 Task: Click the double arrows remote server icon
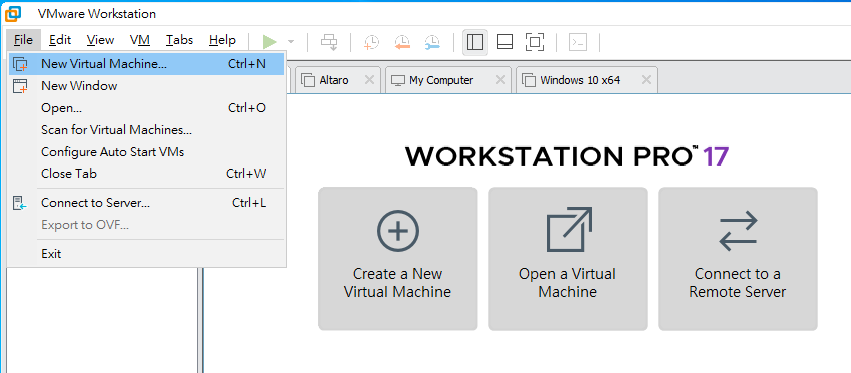coord(738,231)
